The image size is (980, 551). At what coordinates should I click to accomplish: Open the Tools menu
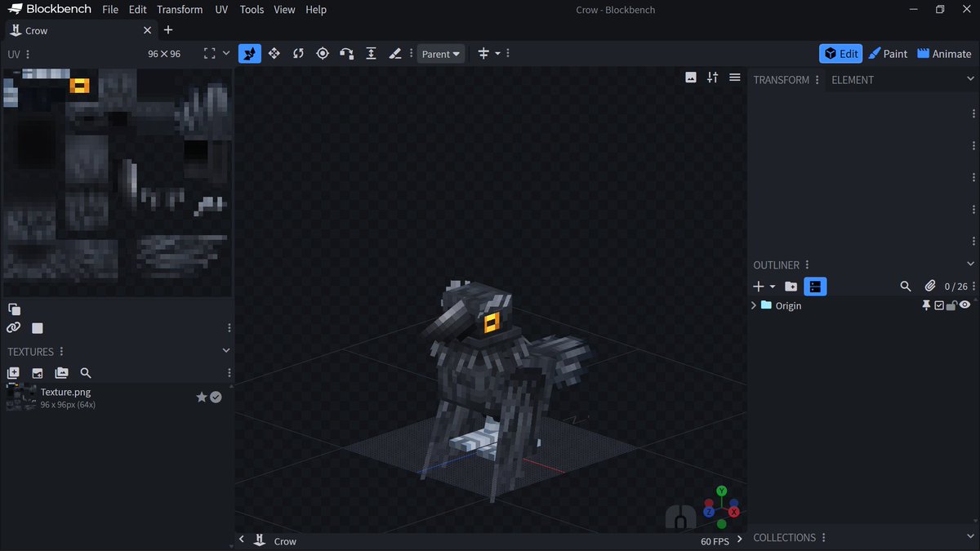click(252, 10)
